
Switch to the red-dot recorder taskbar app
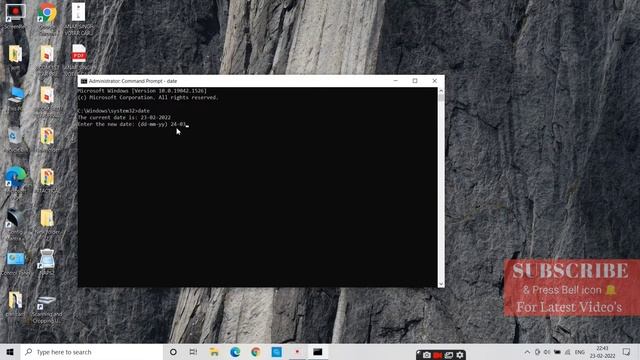pos(297,352)
